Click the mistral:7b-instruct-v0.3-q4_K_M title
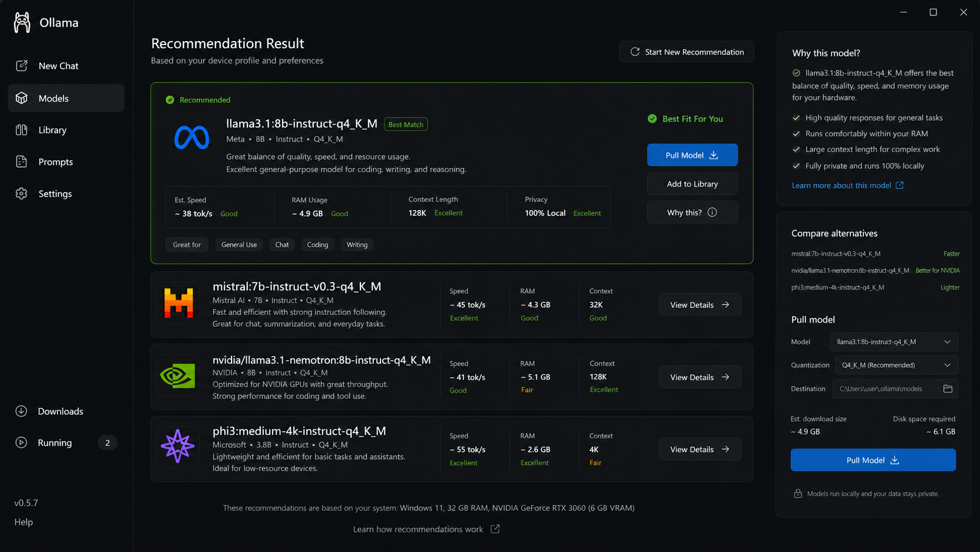Image resolution: width=980 pixels, height=552 pixels. pos(297,286)
